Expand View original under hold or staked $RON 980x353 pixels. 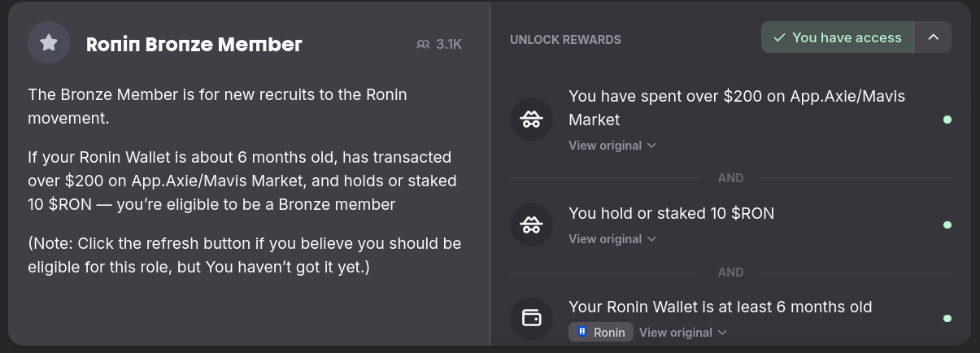tap(612, 239)
